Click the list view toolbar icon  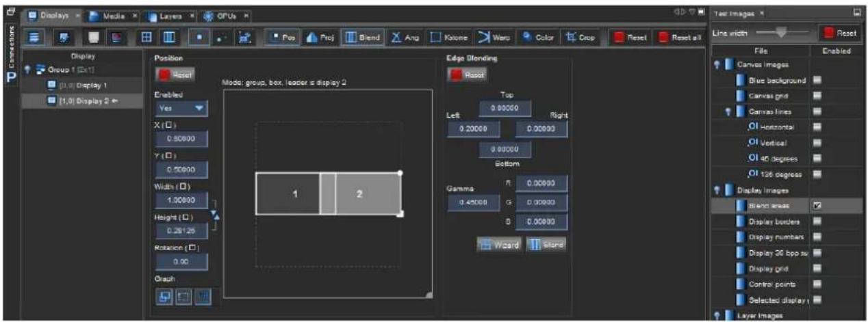coord(36,38)
